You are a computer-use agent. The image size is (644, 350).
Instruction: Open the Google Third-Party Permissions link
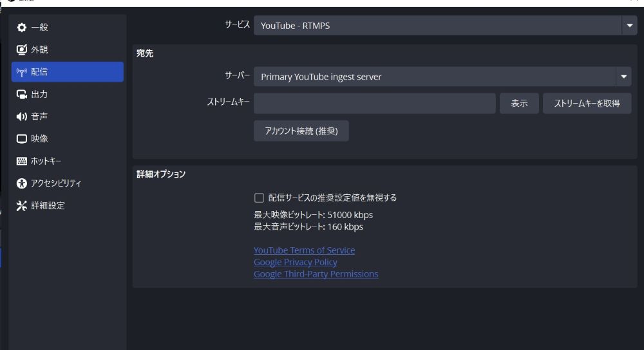click(x=316, y=274)
